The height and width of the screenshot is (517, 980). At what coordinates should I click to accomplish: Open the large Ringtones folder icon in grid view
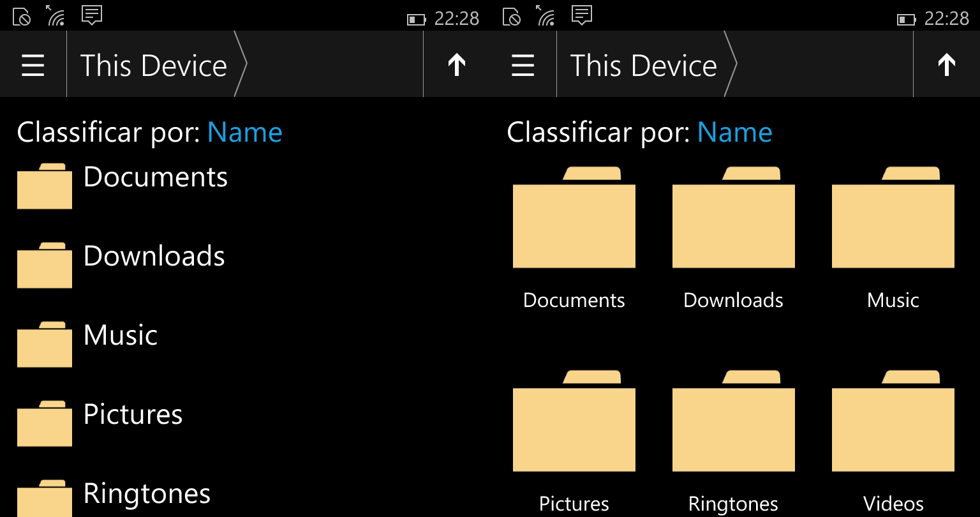click(x=734, y=423)
